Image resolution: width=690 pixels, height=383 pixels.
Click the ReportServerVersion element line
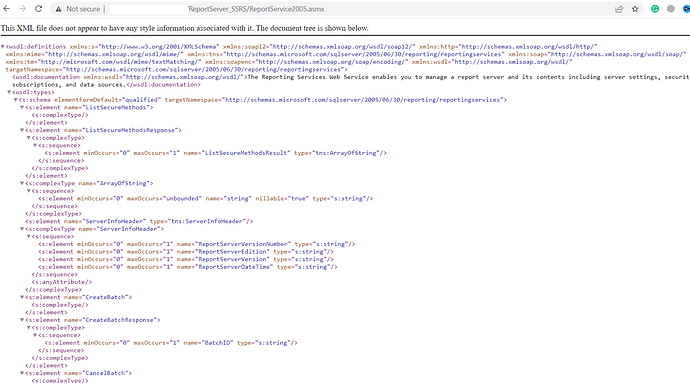click(186, 259)
